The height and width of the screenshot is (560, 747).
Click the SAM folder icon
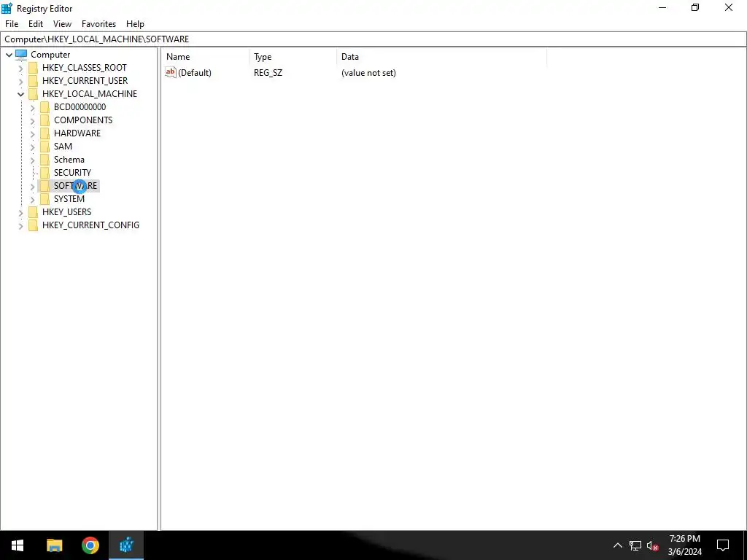(44, 146)
